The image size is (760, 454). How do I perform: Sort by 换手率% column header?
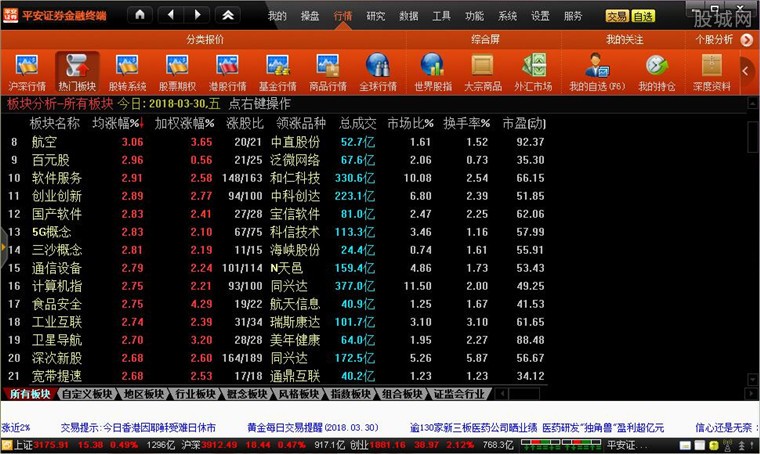tap(466, 124)
